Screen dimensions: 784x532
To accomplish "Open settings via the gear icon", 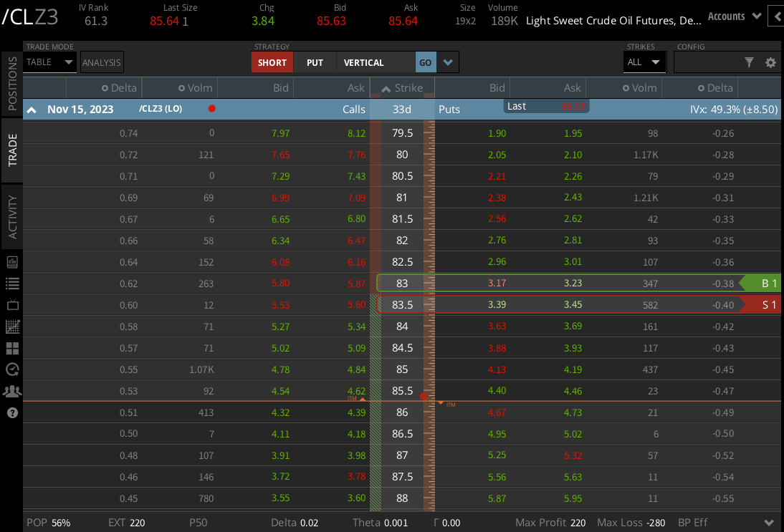I will tap(770, 62).
